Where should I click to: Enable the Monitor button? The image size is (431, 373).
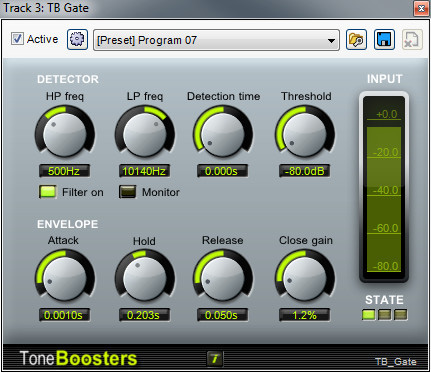point(128,192)
